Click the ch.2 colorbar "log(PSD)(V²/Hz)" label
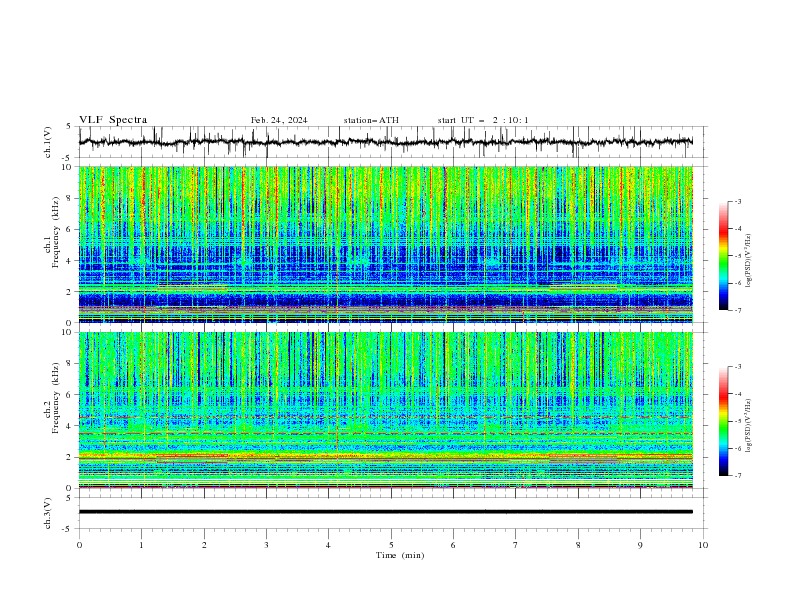The image size is (792, 612). click(x=748, y=425)
